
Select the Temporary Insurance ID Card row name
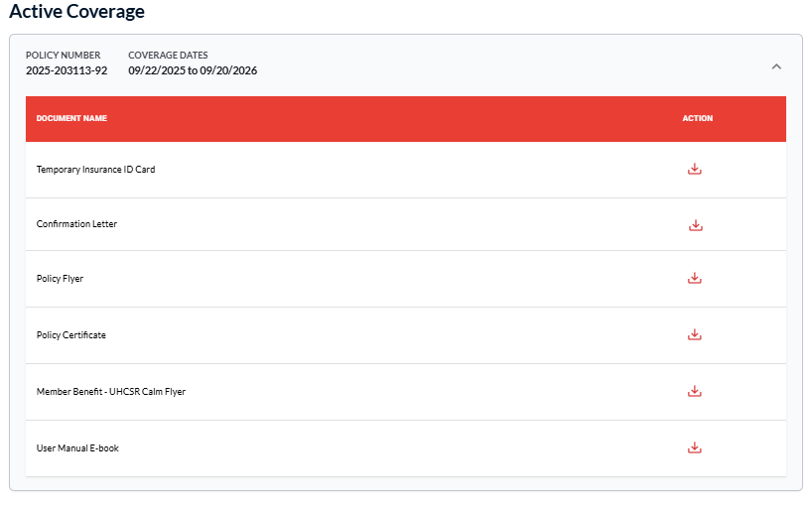point(96,170)
